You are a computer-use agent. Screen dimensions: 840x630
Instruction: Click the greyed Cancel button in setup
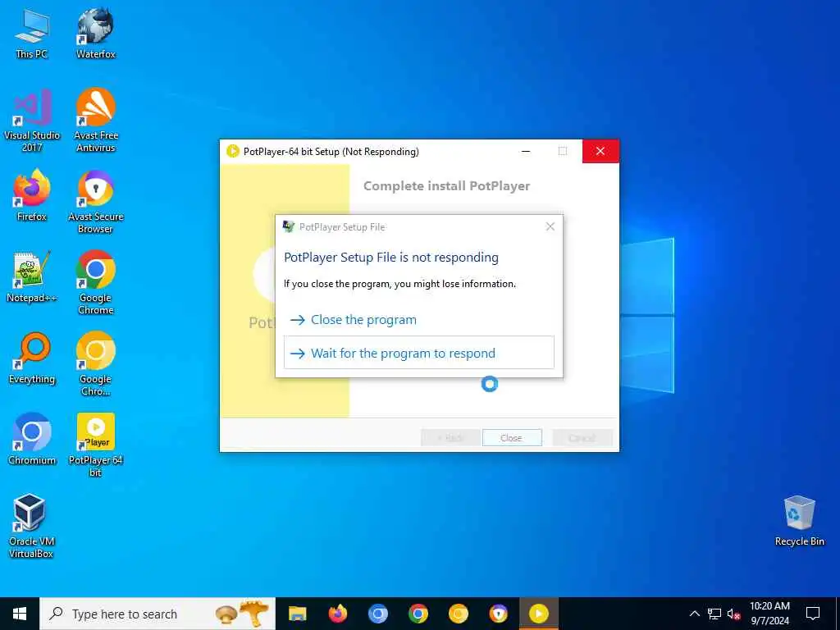582,438
